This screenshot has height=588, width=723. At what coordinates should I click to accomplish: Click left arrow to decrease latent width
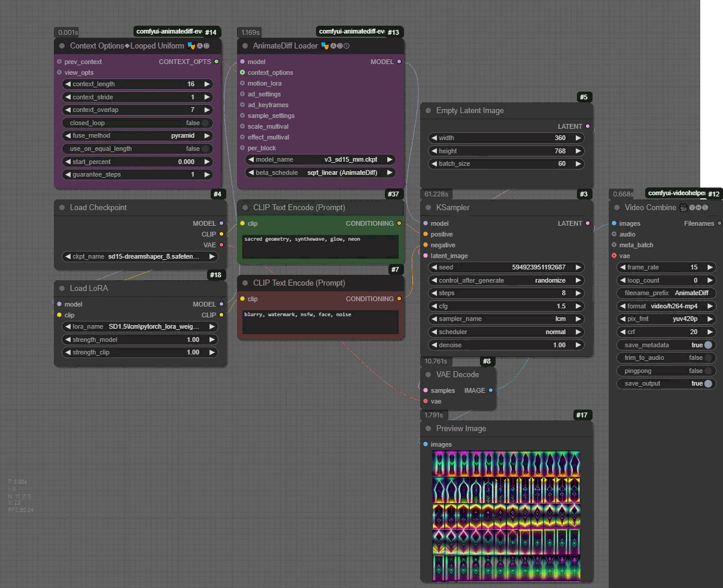coord(434,138)
